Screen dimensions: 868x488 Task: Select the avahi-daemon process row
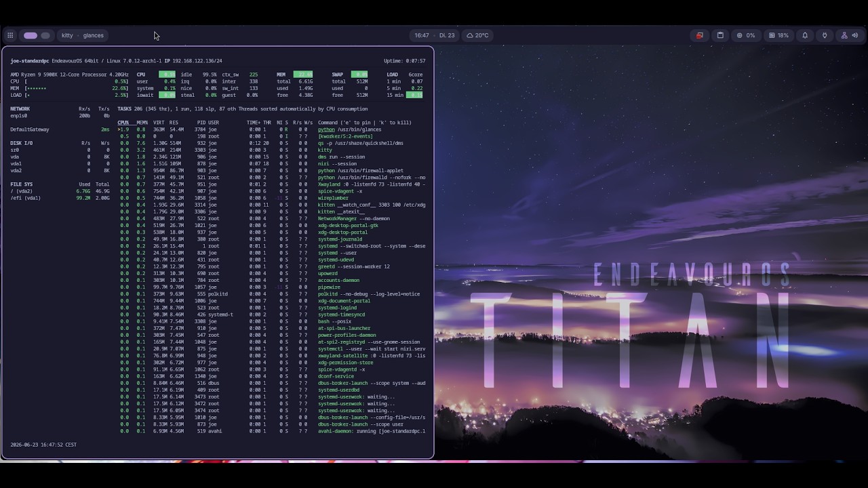pyautogui.click(x=271, y=431)
